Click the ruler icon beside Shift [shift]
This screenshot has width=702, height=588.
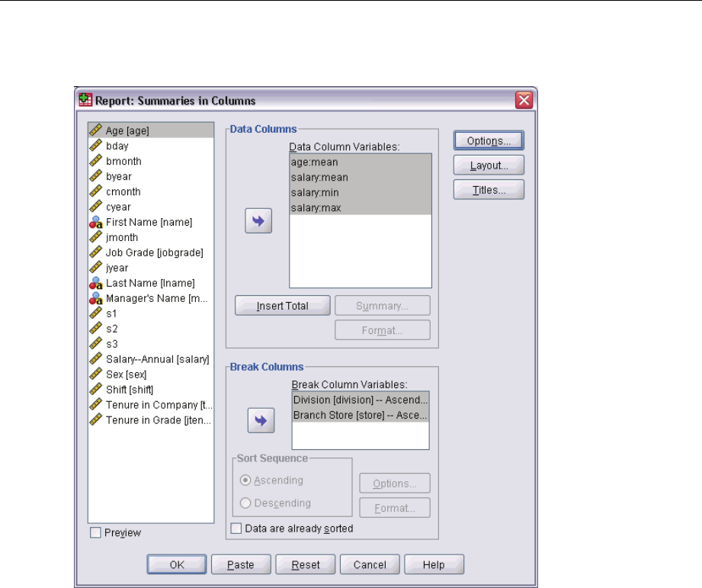pyautogui.click(x=96, y=389)
